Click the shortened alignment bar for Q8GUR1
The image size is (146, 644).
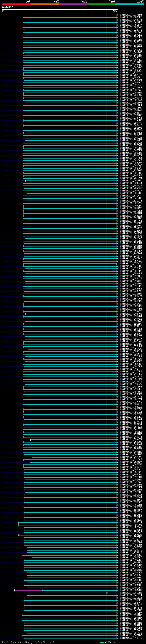(65, 593)
